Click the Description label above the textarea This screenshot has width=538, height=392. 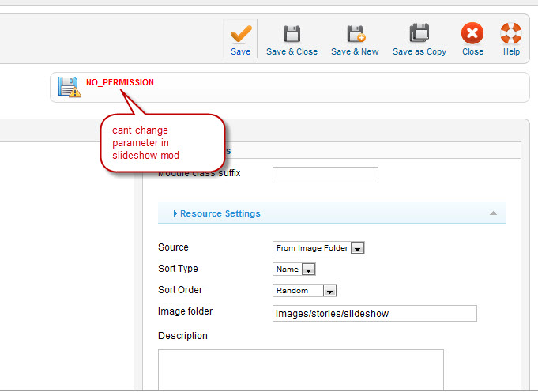coord(182,336)
